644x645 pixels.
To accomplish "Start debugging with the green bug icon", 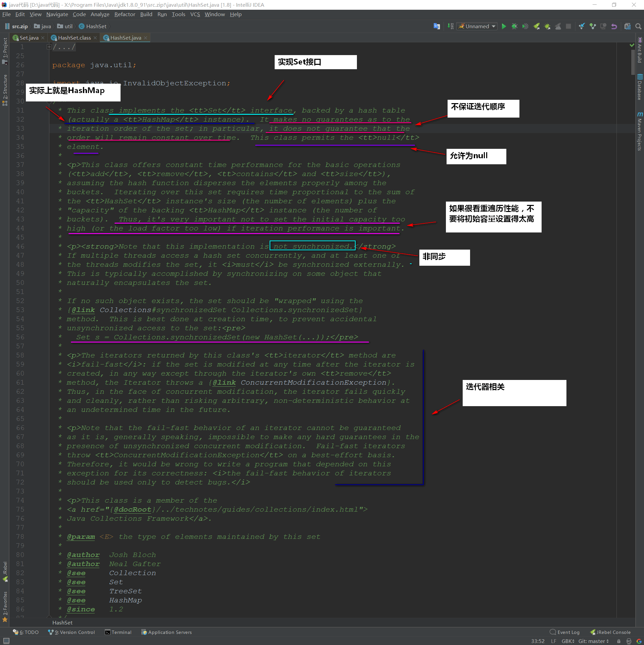I will pyautogui.click(x=514, y=26).
